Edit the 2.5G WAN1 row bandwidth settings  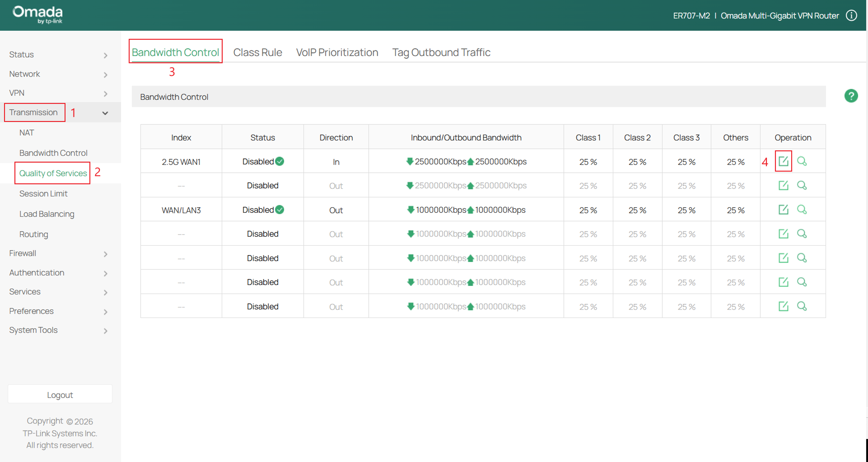pos(783,161)
